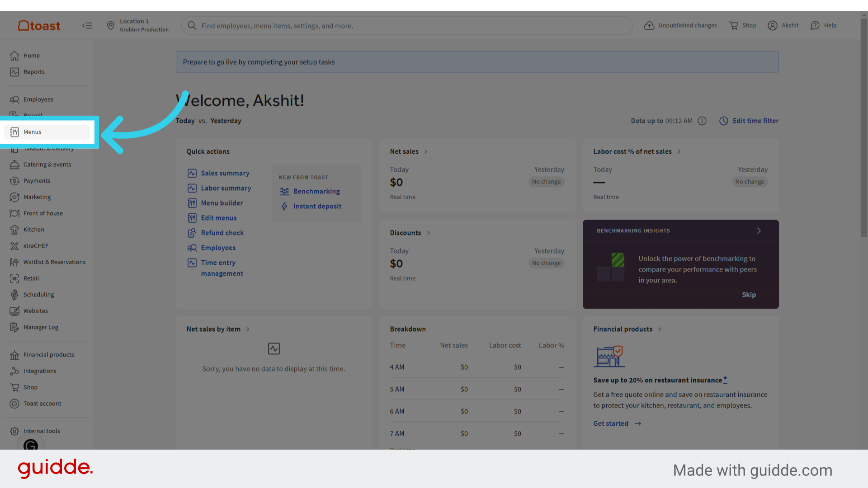The width and height of the screenshot is (868, 488).
Task: Click the search field
Action: tap(407, 26)
